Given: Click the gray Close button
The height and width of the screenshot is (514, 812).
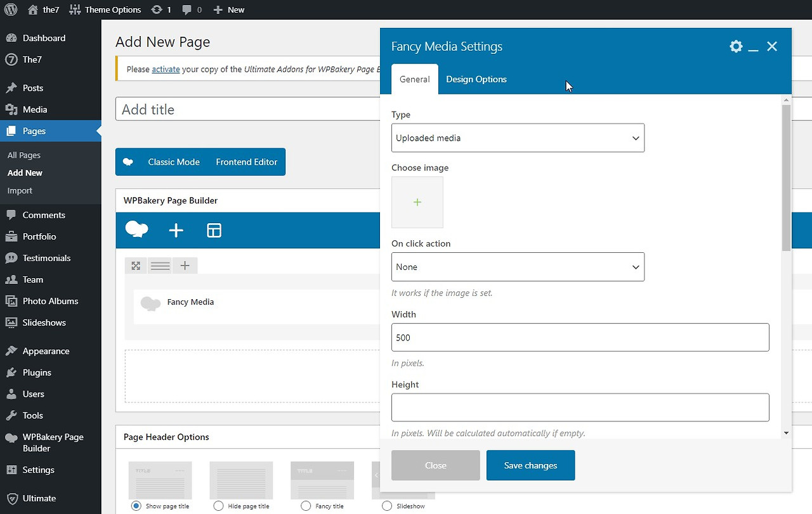Looking at the screenshot, I should pos(436,465).
